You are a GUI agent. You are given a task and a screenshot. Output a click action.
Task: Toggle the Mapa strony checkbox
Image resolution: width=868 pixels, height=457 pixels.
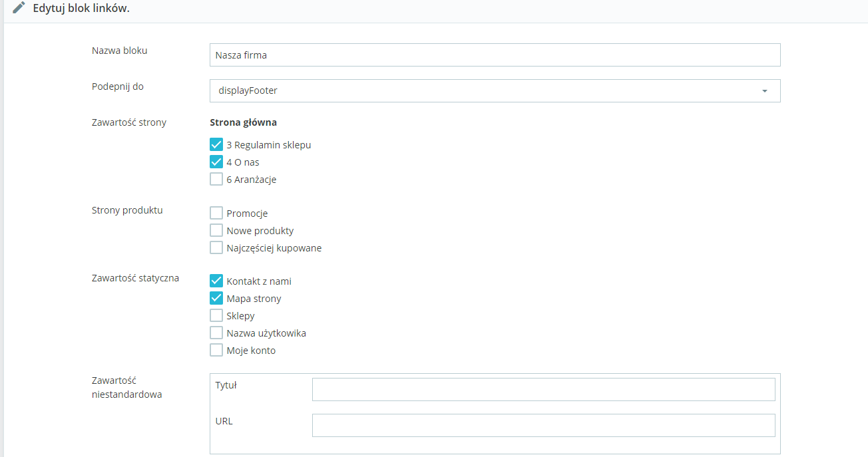[x=216, y=298]
